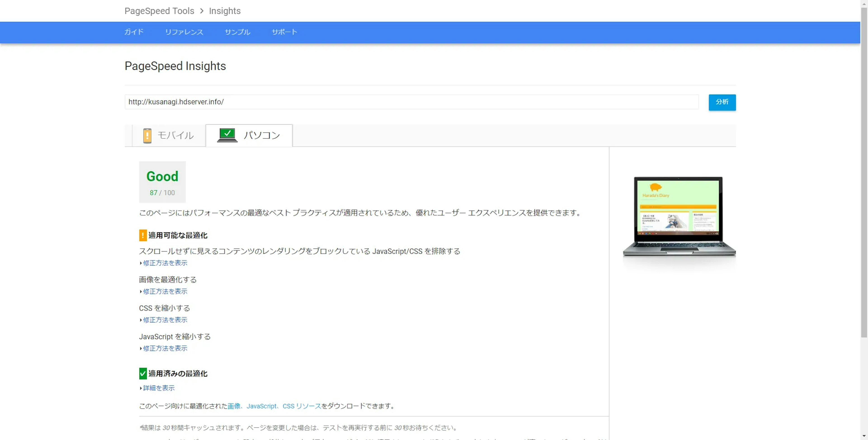Click the green checkmark applied optimizations icon

pyautogui.click(x=143, y=373)
